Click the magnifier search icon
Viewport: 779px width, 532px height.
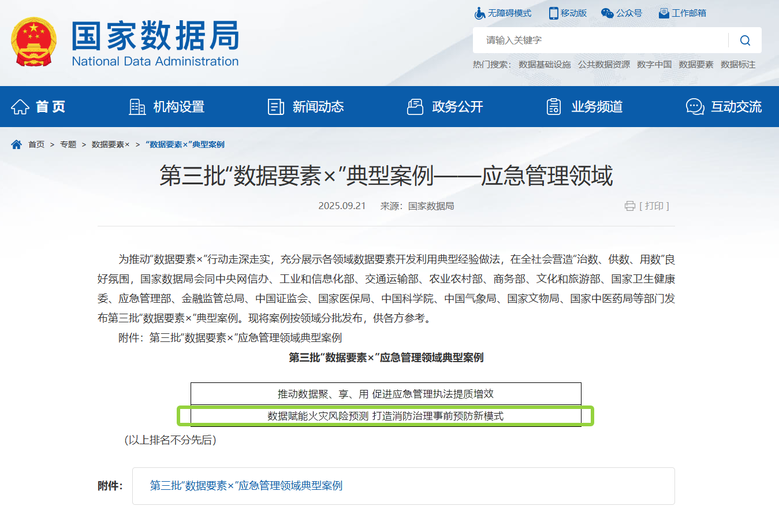tap(745, 40)
